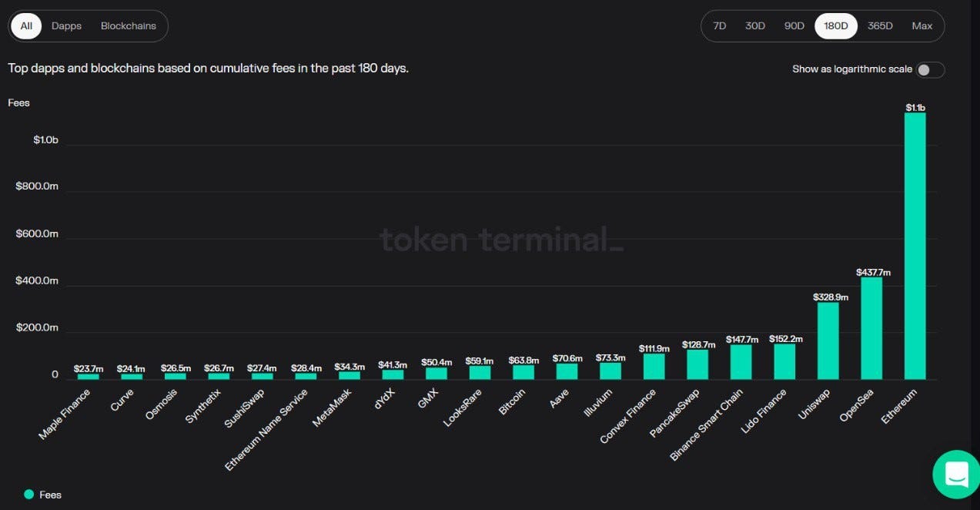Click the Ethereum fees bar
The width and height of the screenshot is (980, 510).
tap(915, 247)
